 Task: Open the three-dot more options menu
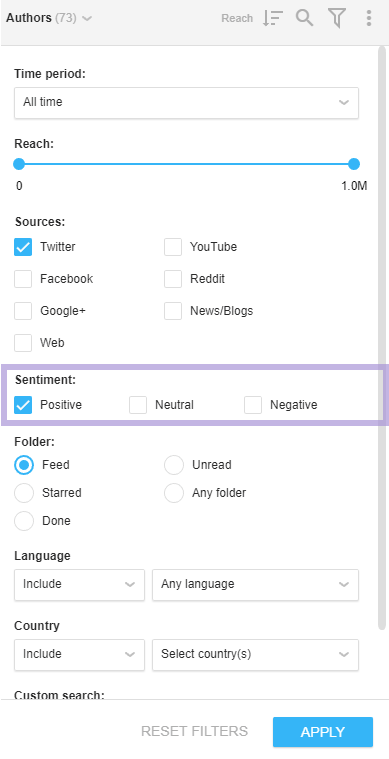point(369,18)
